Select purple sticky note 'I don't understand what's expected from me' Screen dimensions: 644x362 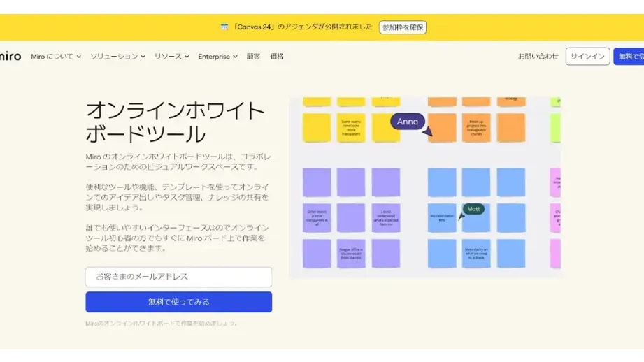pos(386,218)
